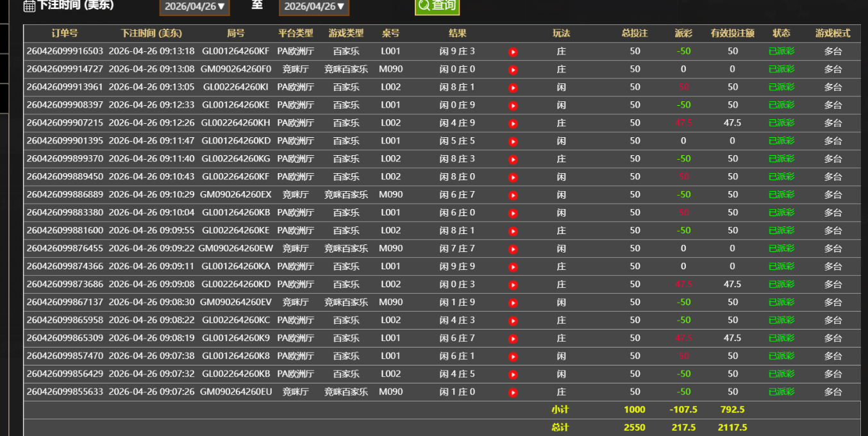Click the 总投注 column header
Viewport: 868px width, 436px height.
click(x=635, y=33)
